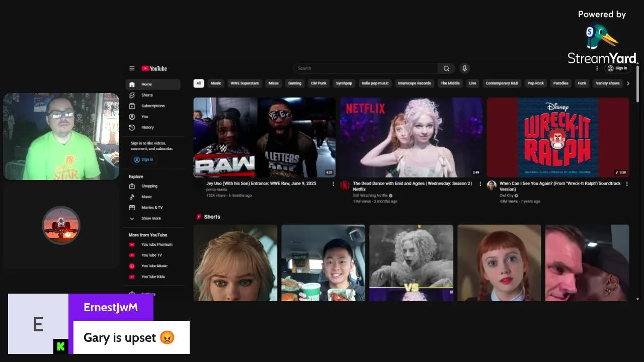The image size is (644, 362).
Task: Click the Still Watching Netflix channel avatar
Action: (345, 186)
